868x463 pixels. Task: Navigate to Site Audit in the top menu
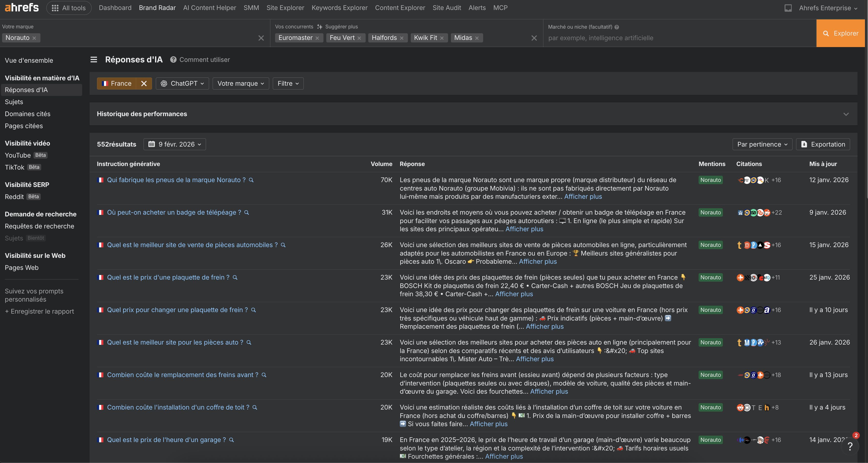coord(447,7)
